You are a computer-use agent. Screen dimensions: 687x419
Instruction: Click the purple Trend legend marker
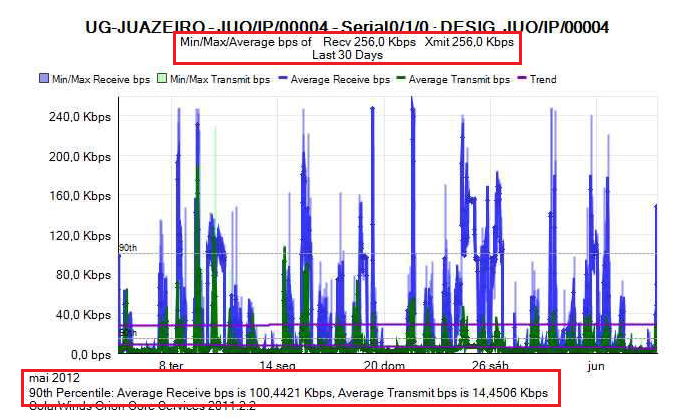[521, 78]
